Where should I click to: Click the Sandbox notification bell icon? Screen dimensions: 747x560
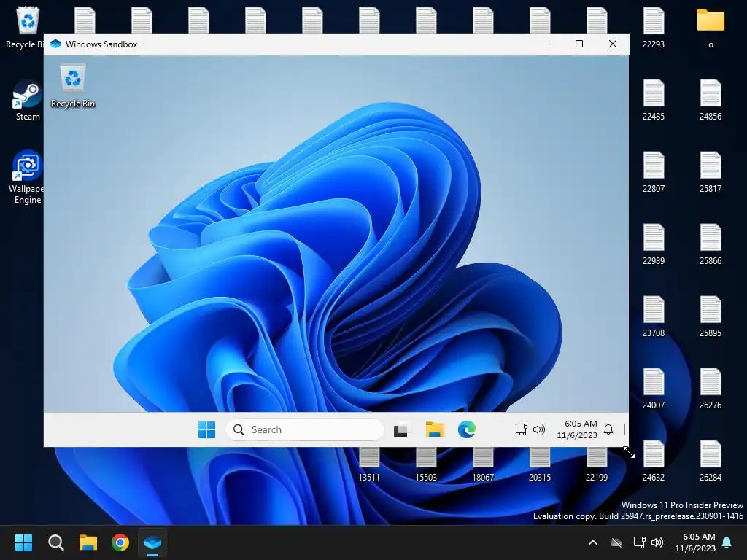[x=608, y=429]
